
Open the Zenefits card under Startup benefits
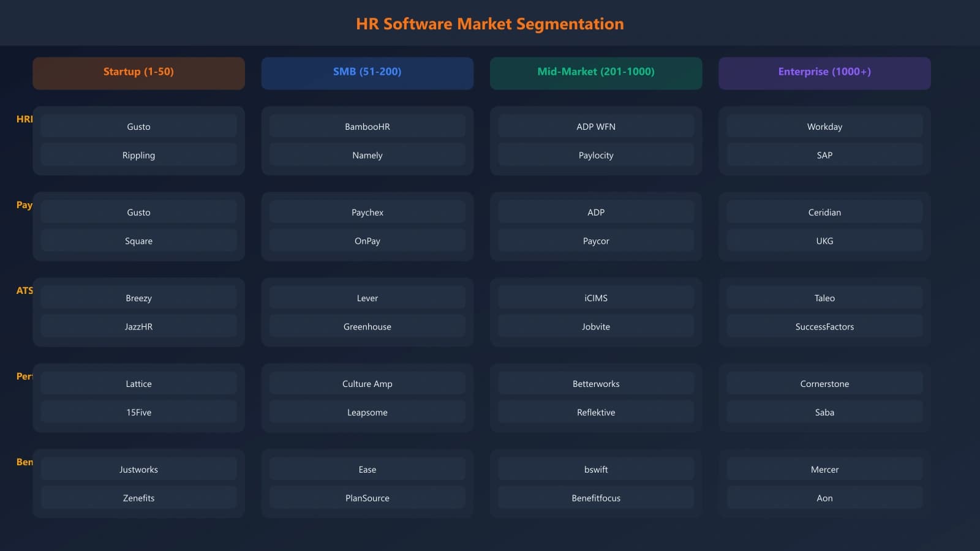(138, 498)
